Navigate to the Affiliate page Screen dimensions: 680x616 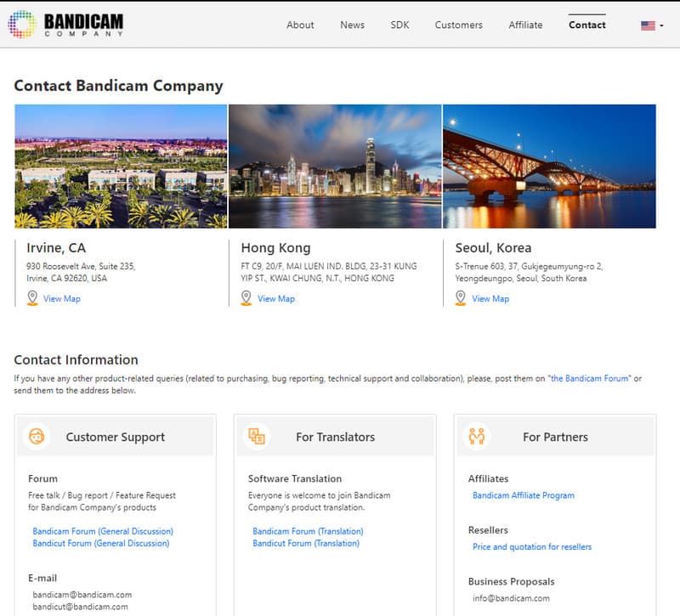(525, 25)
